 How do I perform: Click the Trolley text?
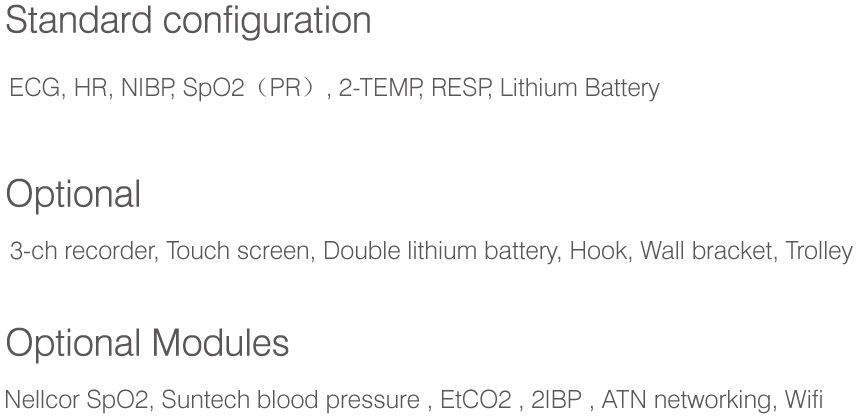tap(818, 251)
